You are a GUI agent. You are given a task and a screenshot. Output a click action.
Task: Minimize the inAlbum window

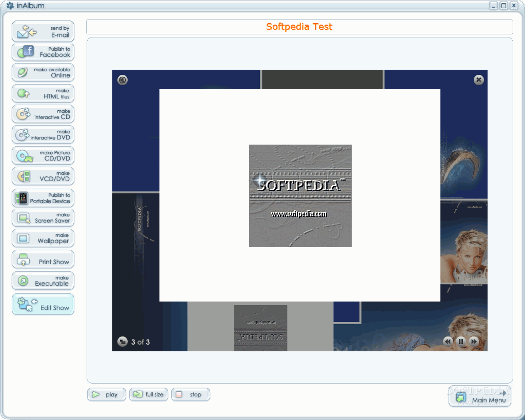(494, 5)
